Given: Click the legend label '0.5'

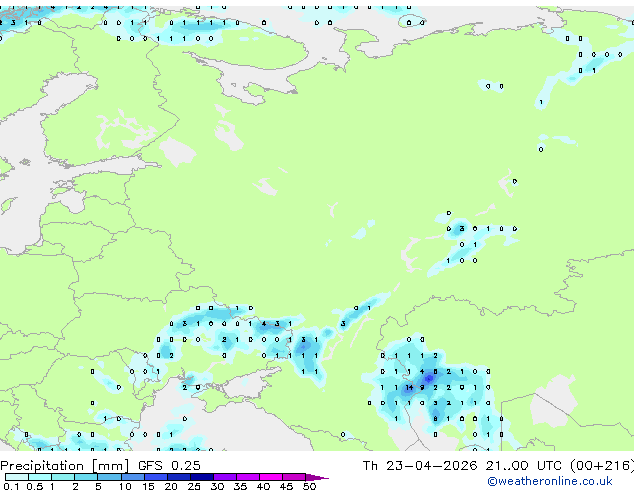Looking at the screenshot, I should [x=35, y=486].
